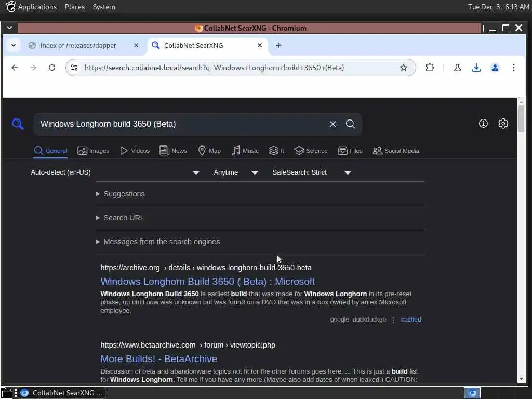Image resolution: width=532 pixels, height=399 pixels.
Task: Click the page vertical scrollbar thumb
Action: click(x=521, y=119)
